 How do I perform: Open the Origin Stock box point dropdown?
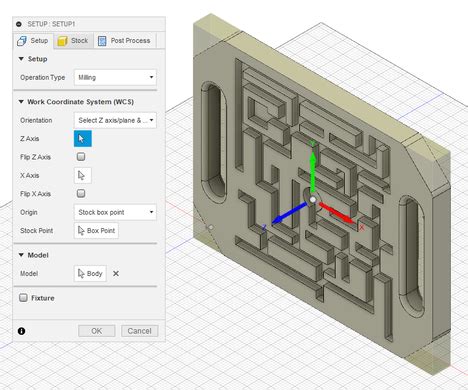click(115, 212)
